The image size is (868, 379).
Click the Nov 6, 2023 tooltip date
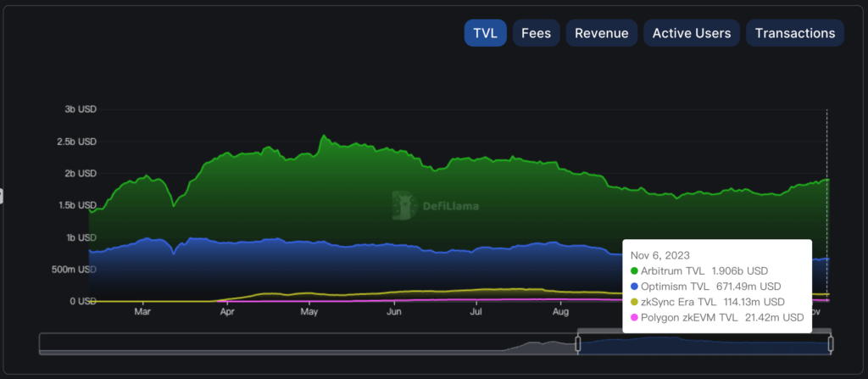[659, 255]
